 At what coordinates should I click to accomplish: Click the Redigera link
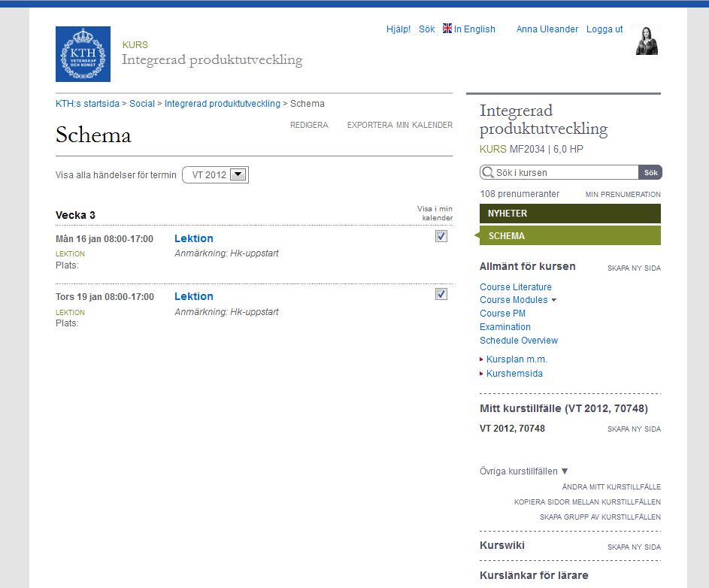pyautogui.click(x=309, y=126)
